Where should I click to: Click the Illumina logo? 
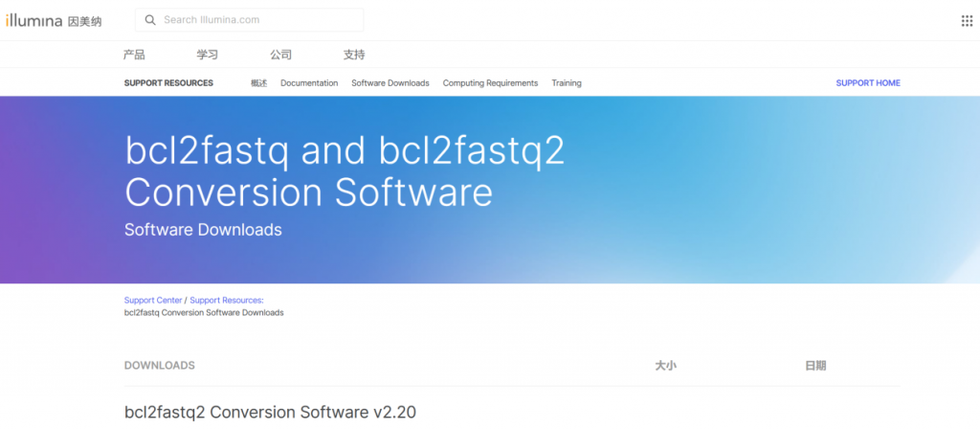(x=48, y=20)
